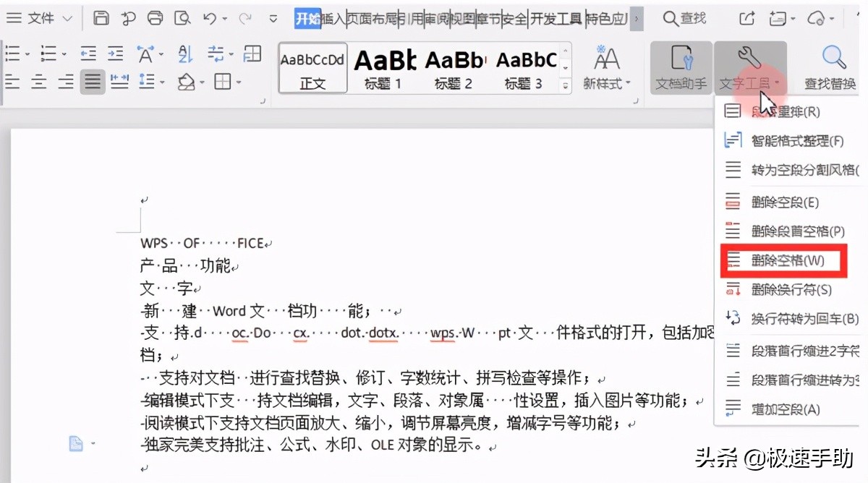Apply the 正文 style

[312, 68]
